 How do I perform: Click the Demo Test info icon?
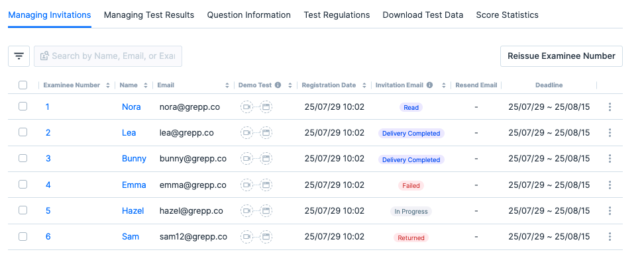(278, 85)
